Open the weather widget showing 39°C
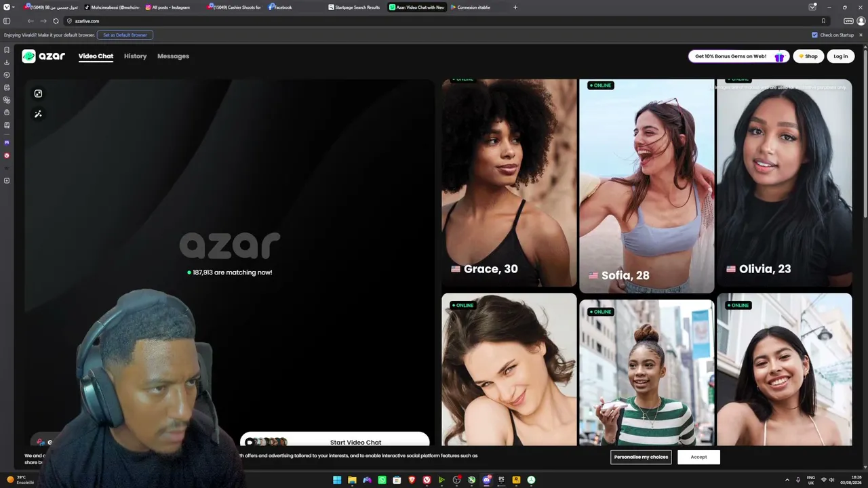Image resolution: width=868 pixels, height=488 pixels. [x=21, y=480]
